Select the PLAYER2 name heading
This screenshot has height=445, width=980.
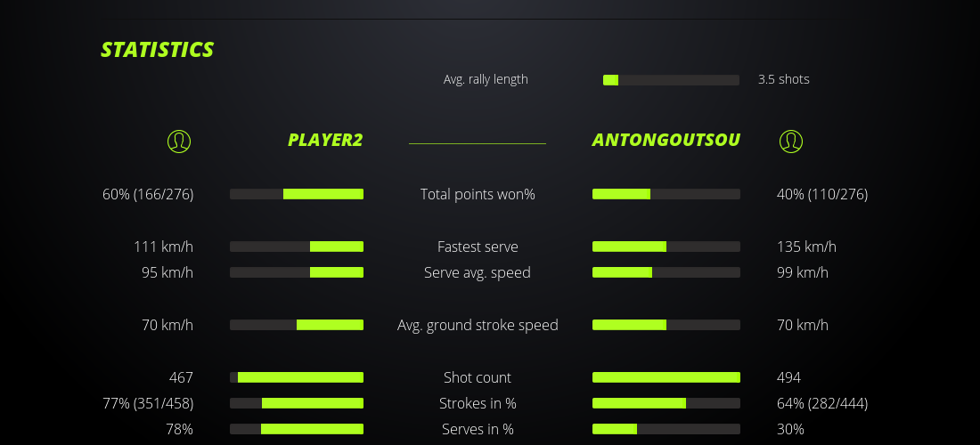[325, 140]
